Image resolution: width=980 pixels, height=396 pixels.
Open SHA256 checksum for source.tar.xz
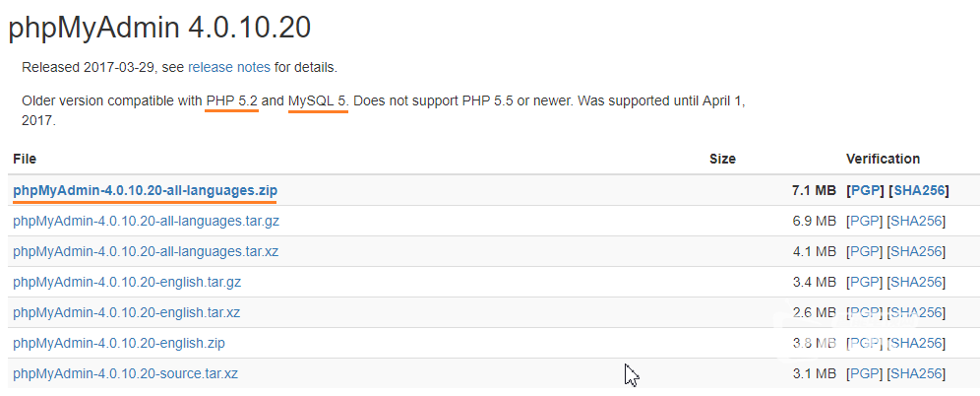tap(917, 373)
